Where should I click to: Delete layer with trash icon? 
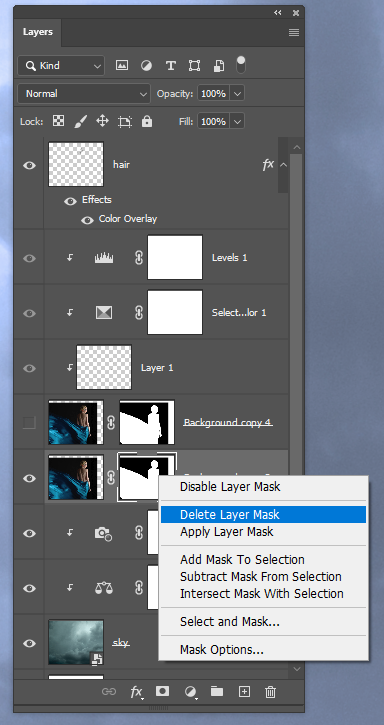271,692
